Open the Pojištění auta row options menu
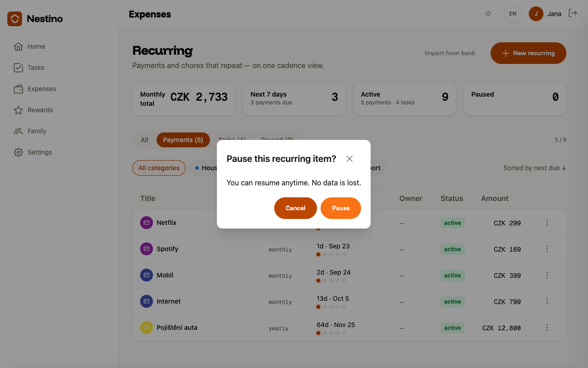Image resolution: width=588 pixels, height=368 pixels. pos(547,328)
